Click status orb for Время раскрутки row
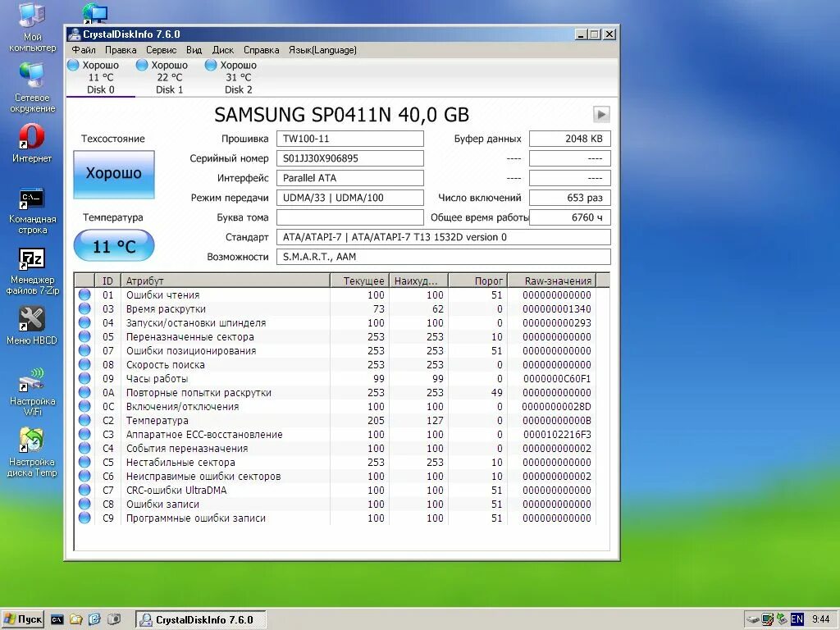This screenshot has height=630, width=840. pyautogui.click(x=84, y=308)
